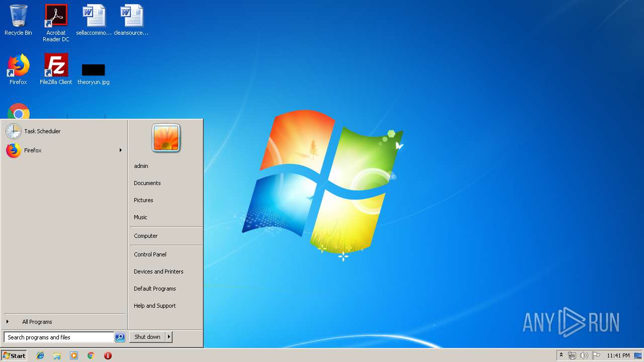Open Internet Explorer from the taskbar
This screenshot has height=362, width=644.
tap(40, 355)
